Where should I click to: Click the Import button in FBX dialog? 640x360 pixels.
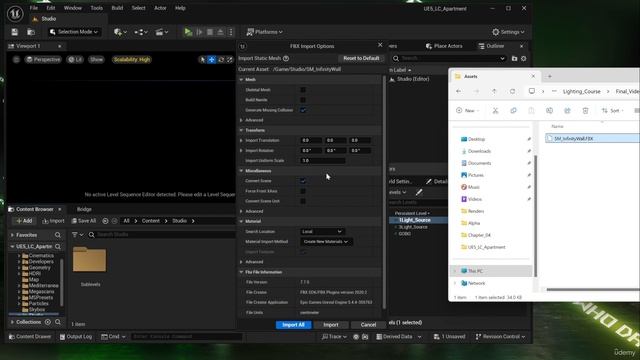[331, 325]
